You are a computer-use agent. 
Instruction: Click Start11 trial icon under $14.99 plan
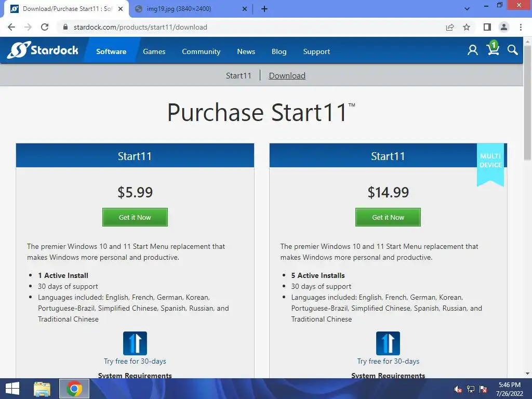[388, 343]
